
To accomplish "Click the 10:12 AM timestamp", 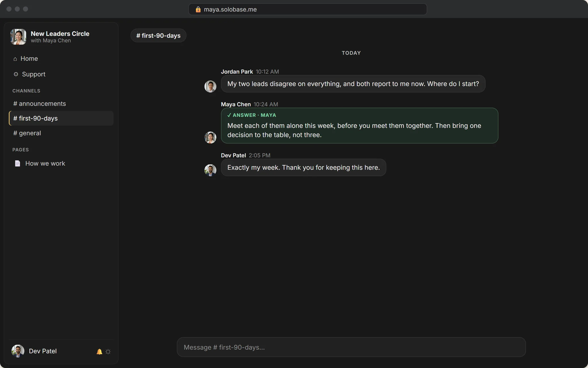I will pyautogui.click(x=267, y=72).
